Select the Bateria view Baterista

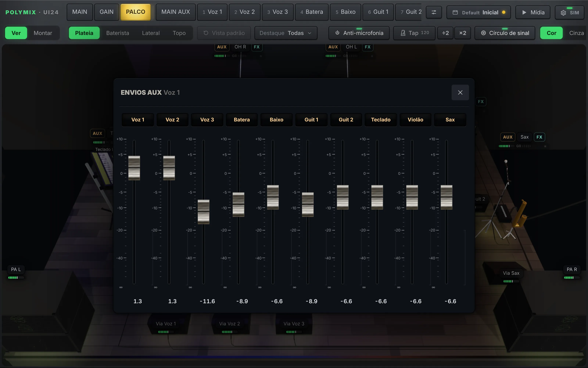tap(118, 33)
